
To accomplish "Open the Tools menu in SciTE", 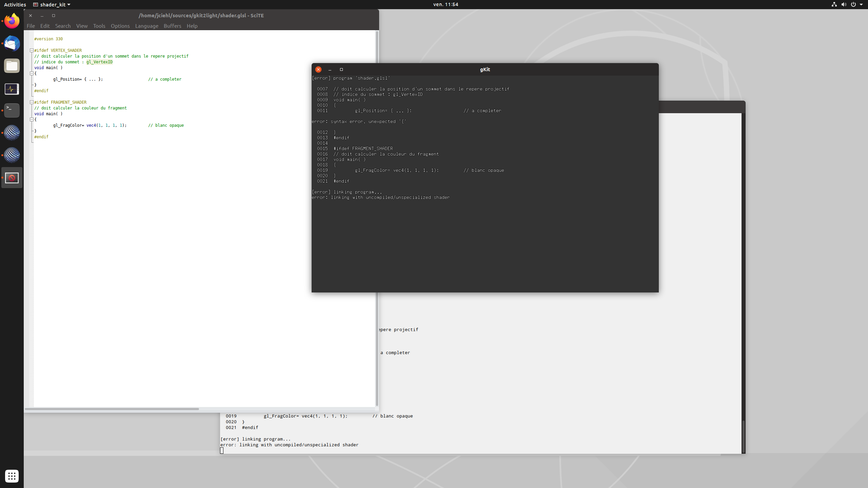I will (x=99, y=26).
